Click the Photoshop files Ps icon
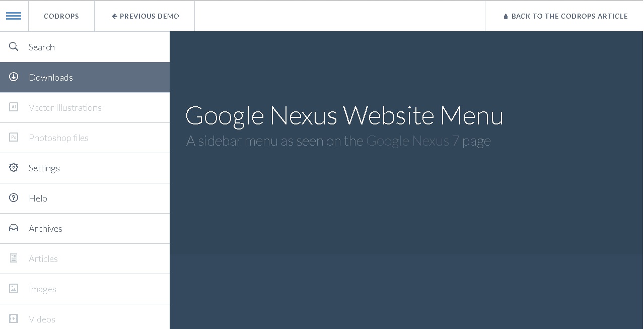The image size is (644, 329). (x=14, y=138)
